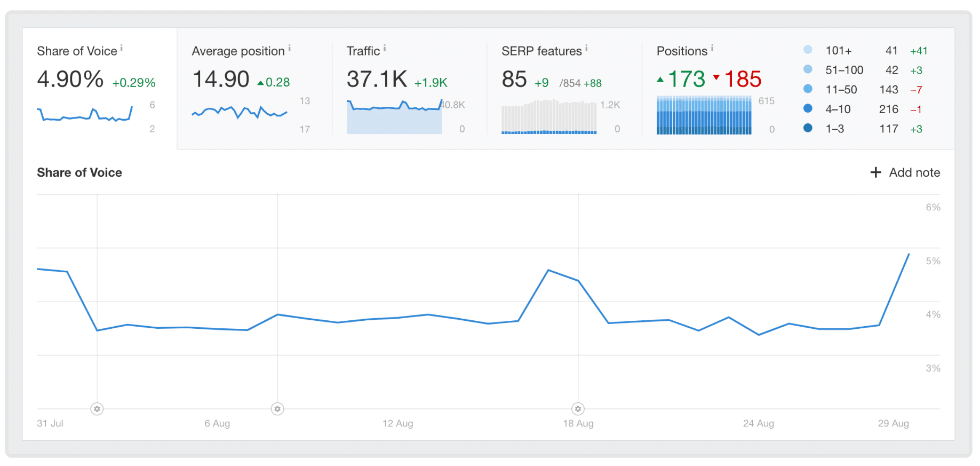The width and height of the screenshot is (980, 466).
Task: Click the 11–50 positions color dot
Action: pos(808,89)
